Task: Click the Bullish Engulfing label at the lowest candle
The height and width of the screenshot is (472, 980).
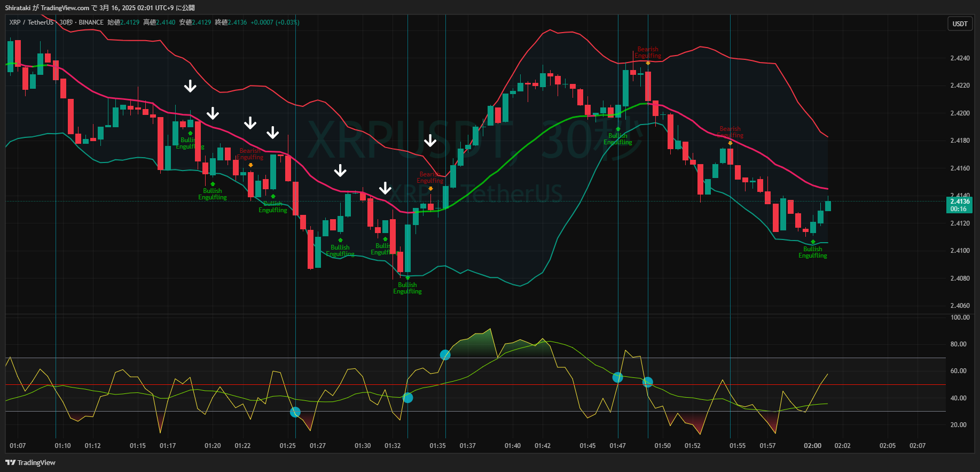Action: point(407,288)
